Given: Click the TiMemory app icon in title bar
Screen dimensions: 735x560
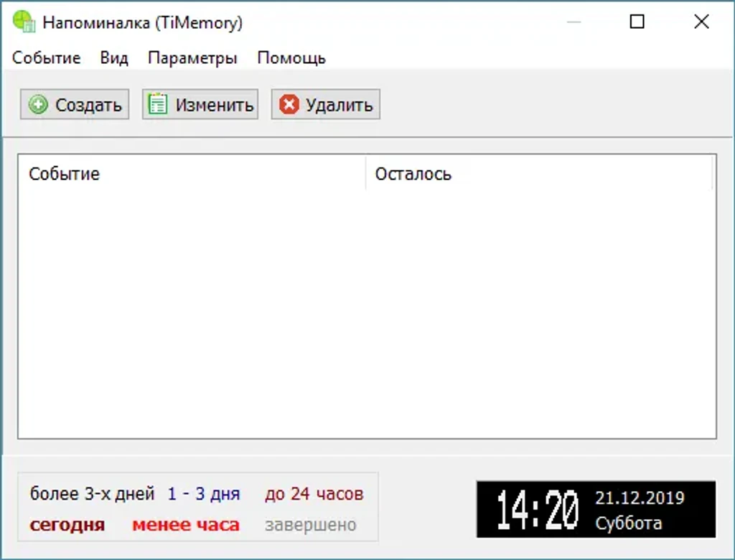Looking at the screenshot, I should coord(24,22).
